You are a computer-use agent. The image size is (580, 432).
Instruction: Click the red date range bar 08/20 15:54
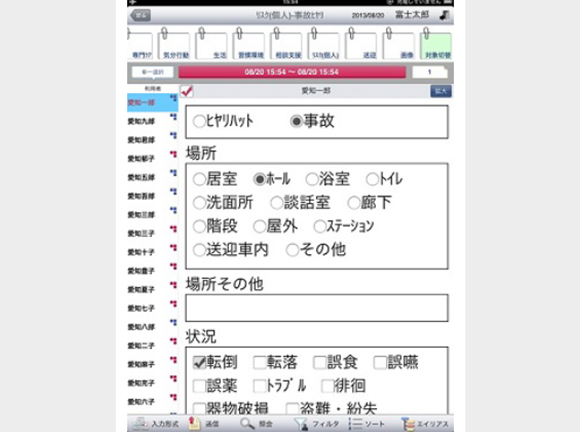(292, 72)
